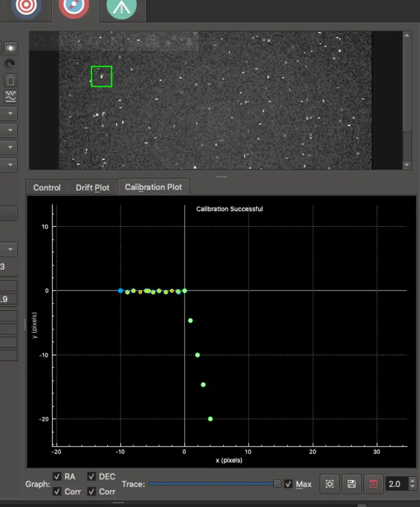Click the x (pixels) axis label

(x=229, y=460)
